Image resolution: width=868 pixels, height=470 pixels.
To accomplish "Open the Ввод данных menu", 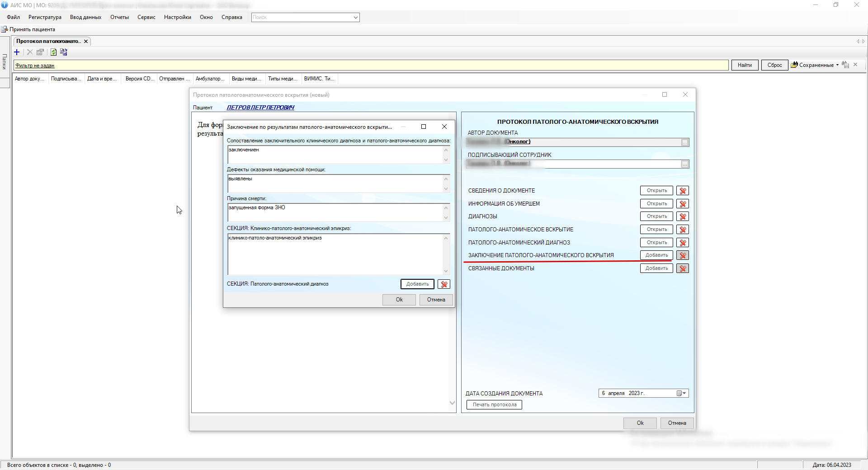I will 85,17.
